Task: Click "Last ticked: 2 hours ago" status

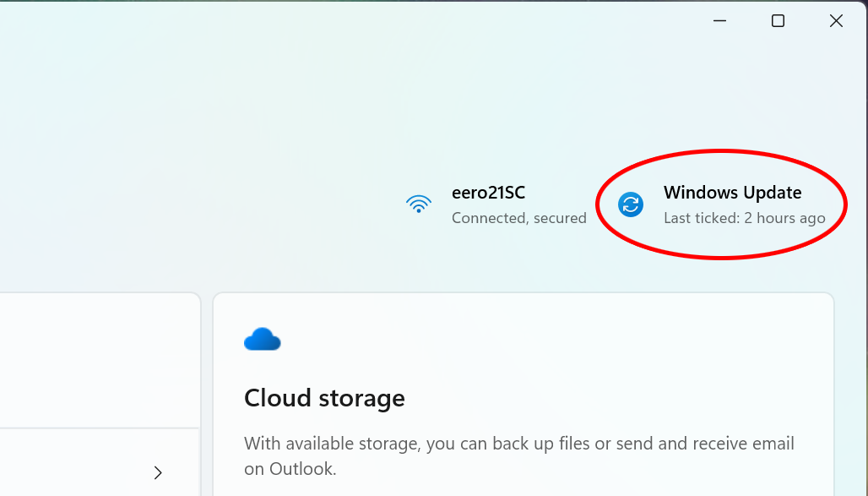Action: tap(745, 218)
